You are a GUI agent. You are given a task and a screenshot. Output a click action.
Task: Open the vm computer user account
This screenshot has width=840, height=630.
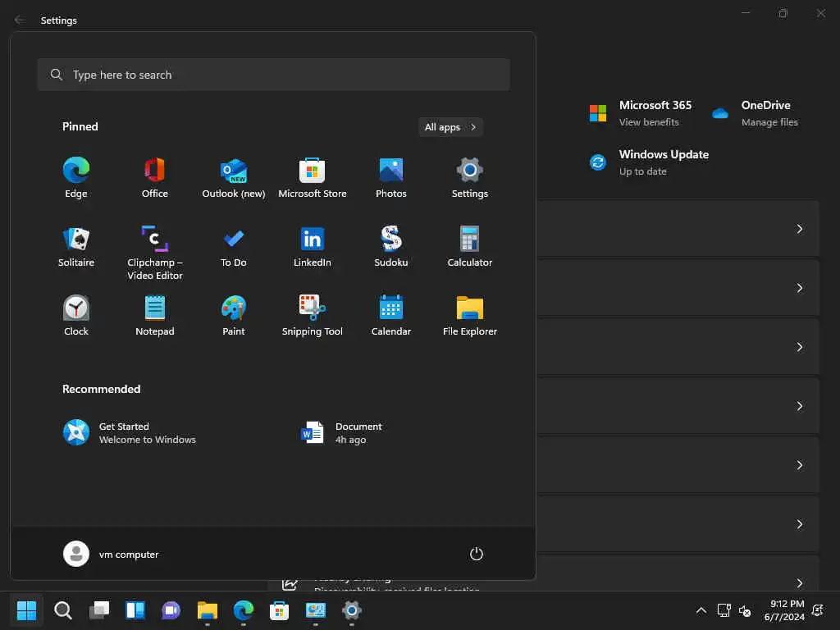(x=111, y=554)
